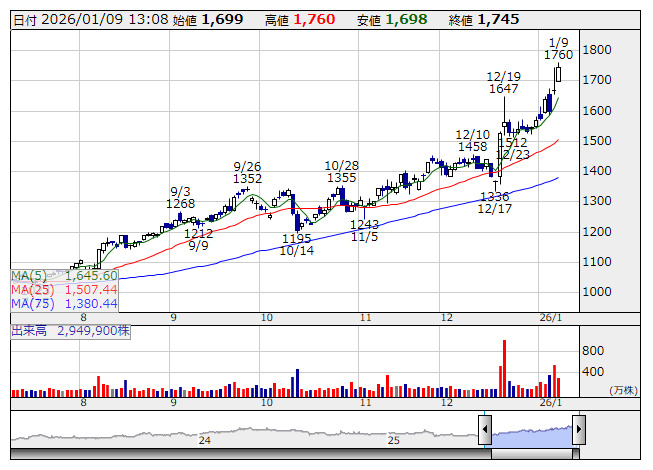Viewport: 653px width, 470px height.
Task: Click the 12/17 1336 low annotation
Action: coord(494,202)
